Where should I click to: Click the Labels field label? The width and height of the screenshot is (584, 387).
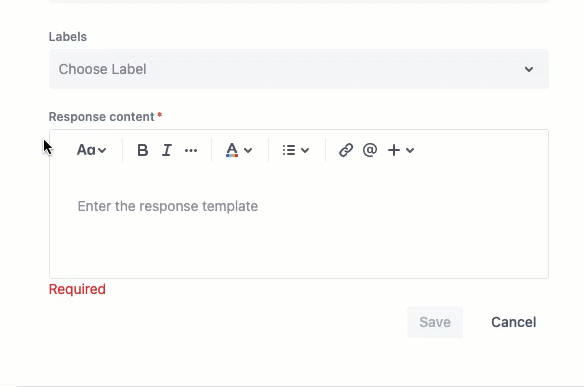click(x=68, y=37)
